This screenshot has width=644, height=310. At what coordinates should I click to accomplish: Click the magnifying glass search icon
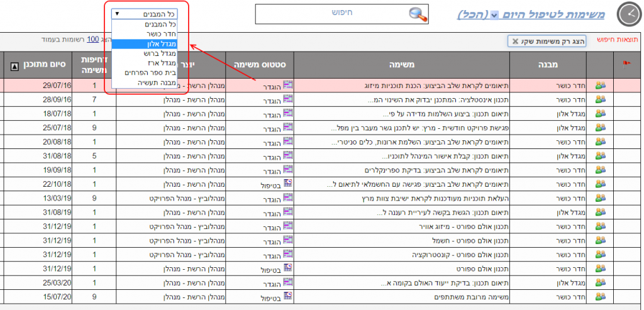pos(417,14)
